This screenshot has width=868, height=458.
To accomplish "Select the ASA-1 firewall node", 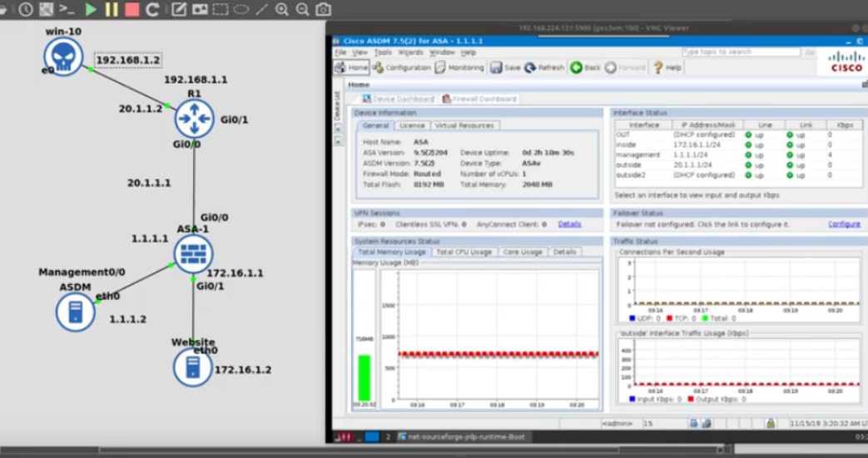I will pyautogui.click(x=193, y=254).
